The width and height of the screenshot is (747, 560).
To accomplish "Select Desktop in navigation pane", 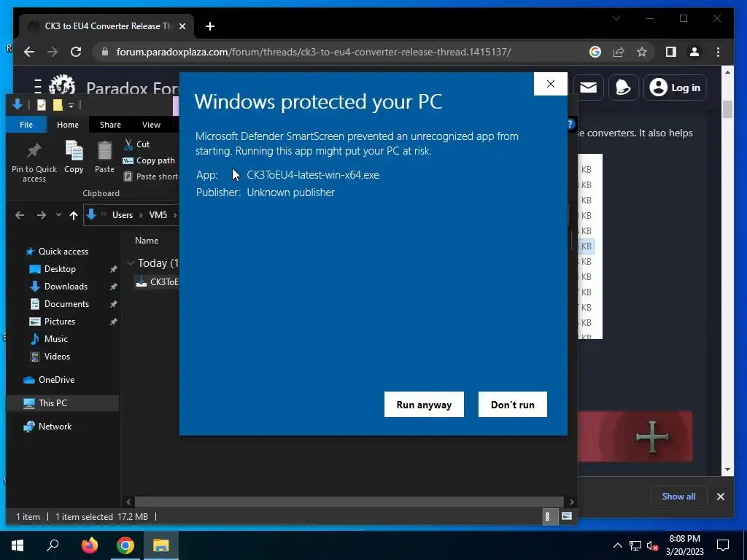I will pos(60,269).
